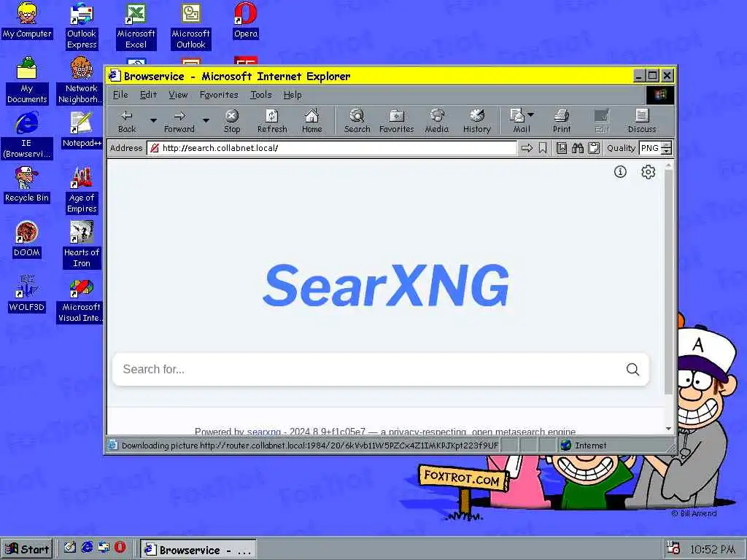747x560 pixels.
Task: Open the Media toolbar panel
Action: [x=437, y=121]
